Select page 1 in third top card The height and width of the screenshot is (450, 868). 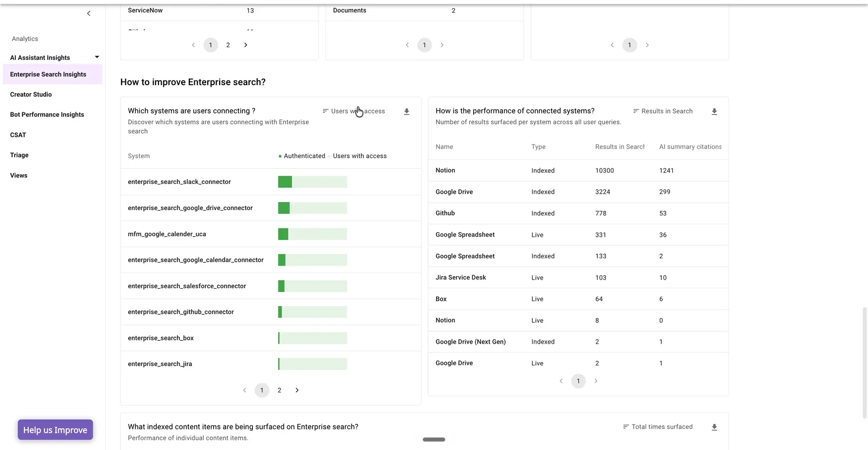point(629,45)
